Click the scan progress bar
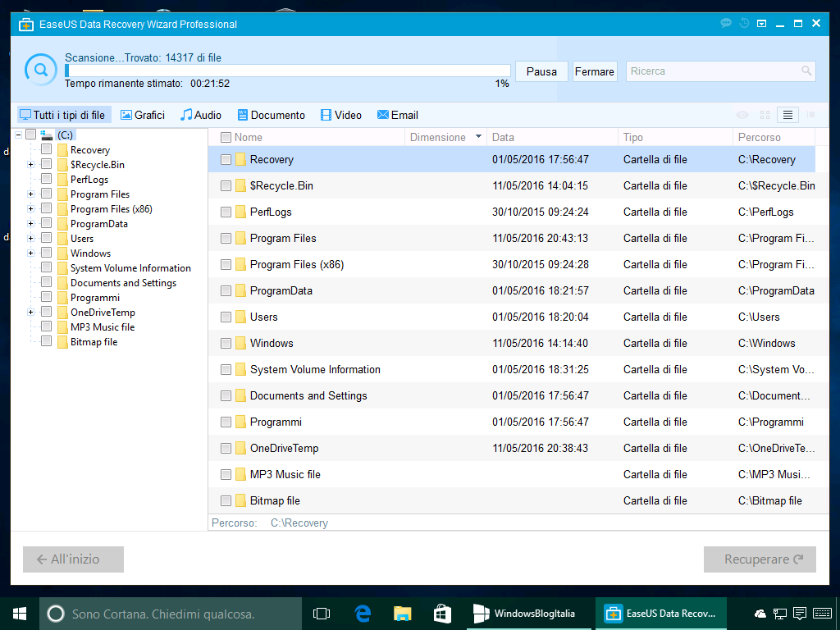Screen dimensions: 840x630 click(287, 71)
